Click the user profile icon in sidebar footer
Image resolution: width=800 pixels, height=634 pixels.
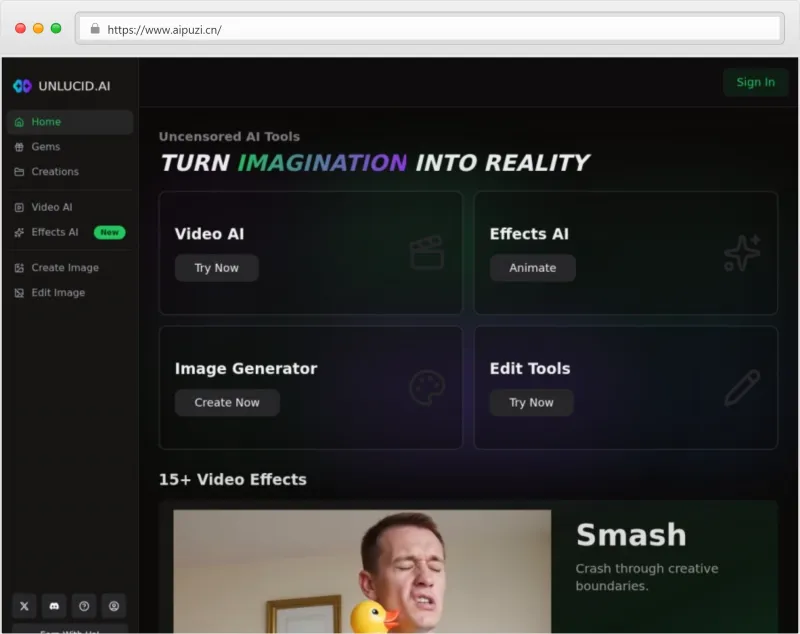pyautogui.click(x=114, y=606)
